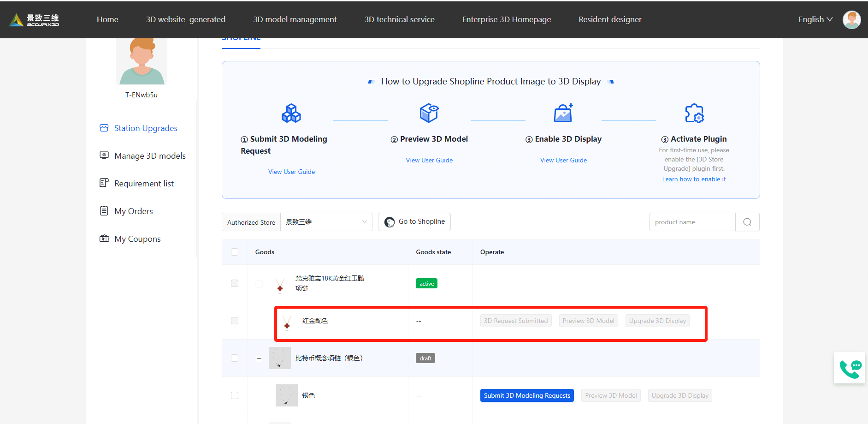Click the draft status badge
The image size is (868, 424).
(x=425, y=358)
